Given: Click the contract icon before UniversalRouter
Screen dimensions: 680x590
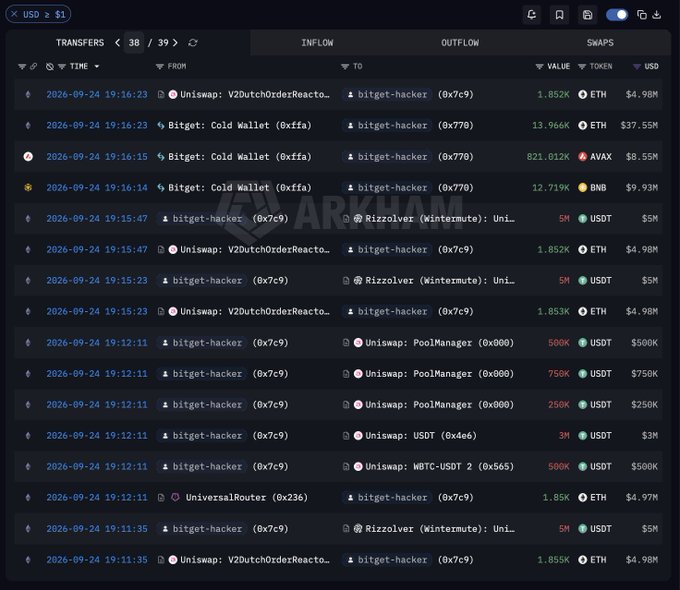Looking at the screenshot, I should (x=161, y=498).
